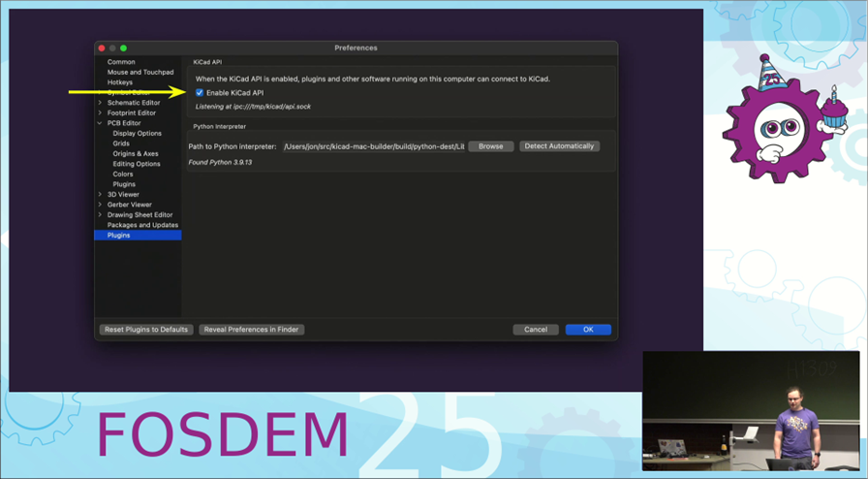Expand the Drawing Sheet Editor tree node
868x479 pixels.
(x=100, y=214)
